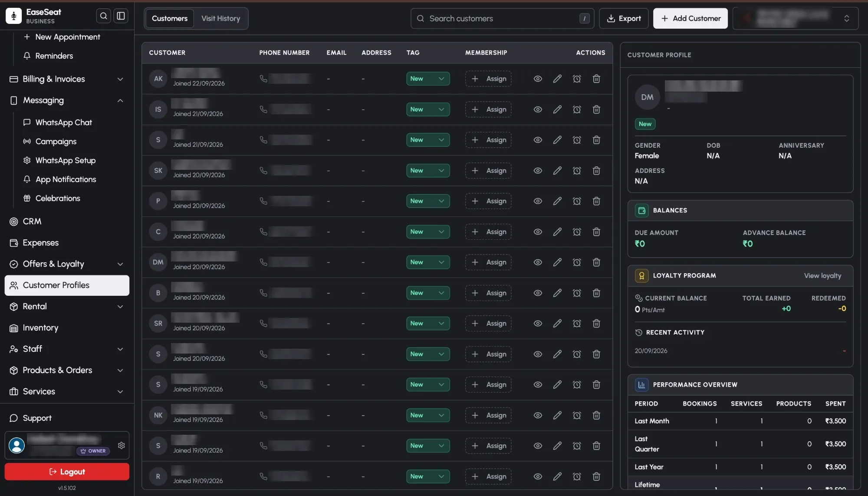
Task: Focus the Search customers field
Action: 502,18
